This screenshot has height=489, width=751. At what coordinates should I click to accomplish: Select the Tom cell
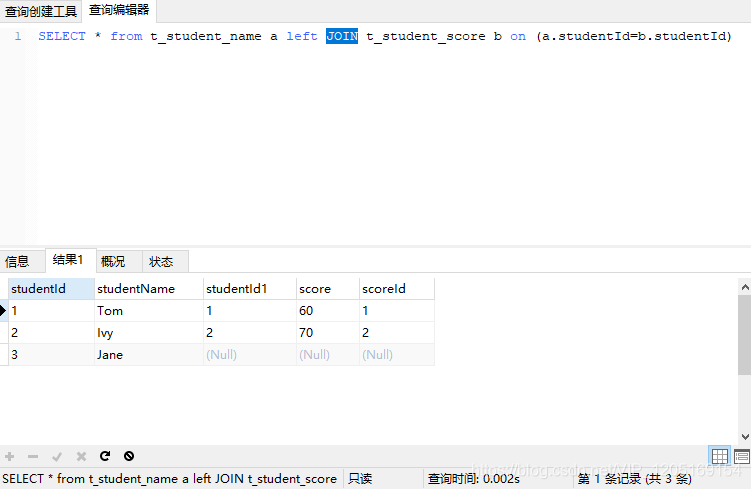[149, 311]
